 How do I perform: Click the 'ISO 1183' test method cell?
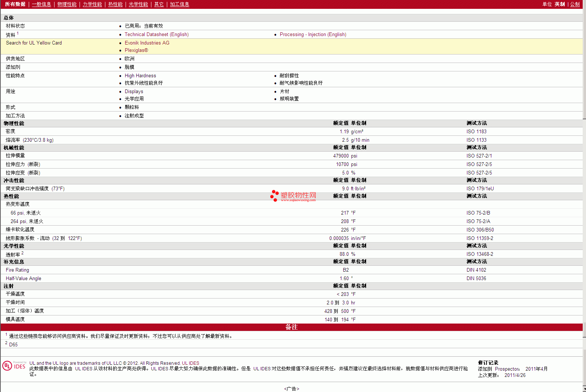click(x=476, y=131)
